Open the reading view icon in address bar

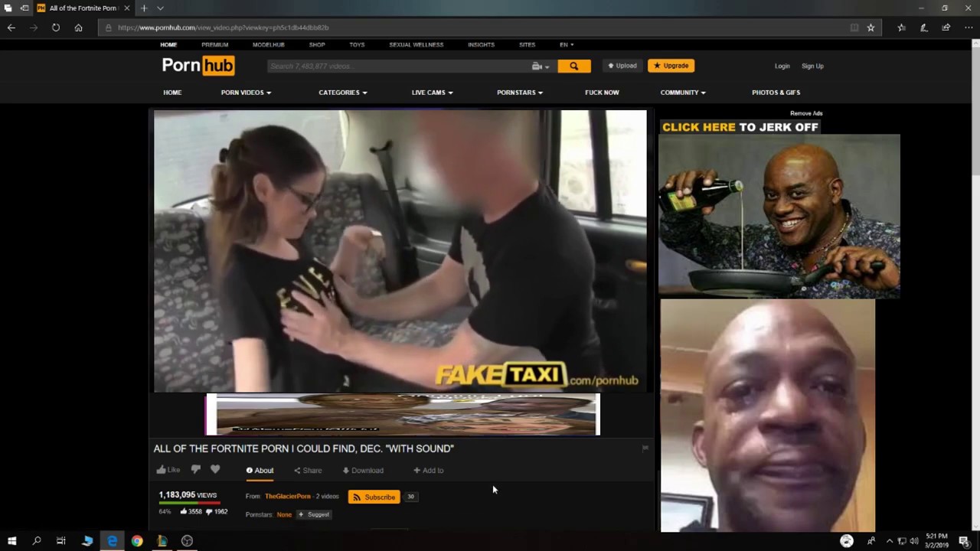[854, 28]
